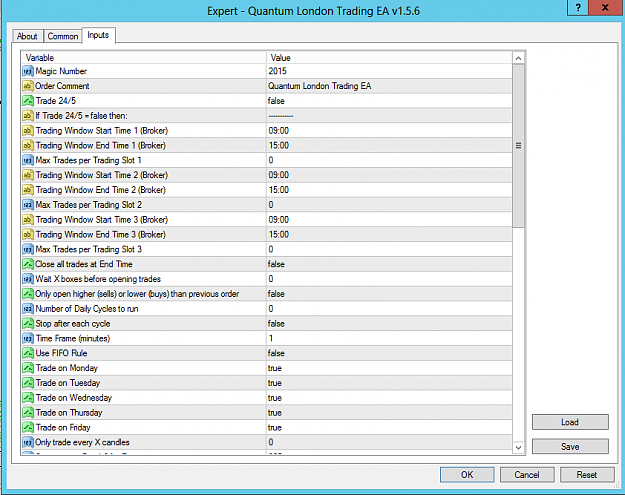
Task: Select the Magic Number value 2015
Action: 277,71
